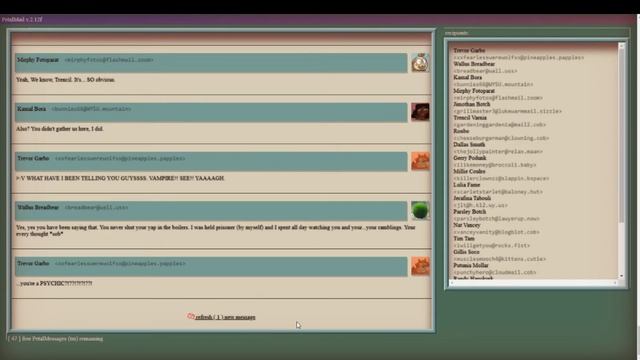
Task: Click Mirphy Fotoparat's avatar in the message thread
Action: [x=420, y=63]
